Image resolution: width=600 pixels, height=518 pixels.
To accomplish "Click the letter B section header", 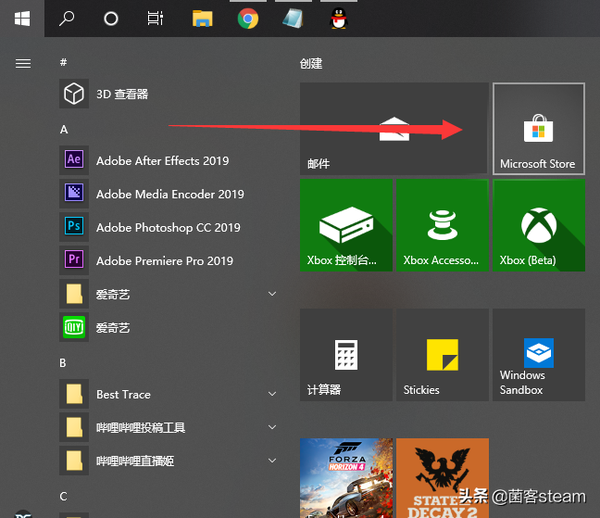I will [x=63, y=363].
